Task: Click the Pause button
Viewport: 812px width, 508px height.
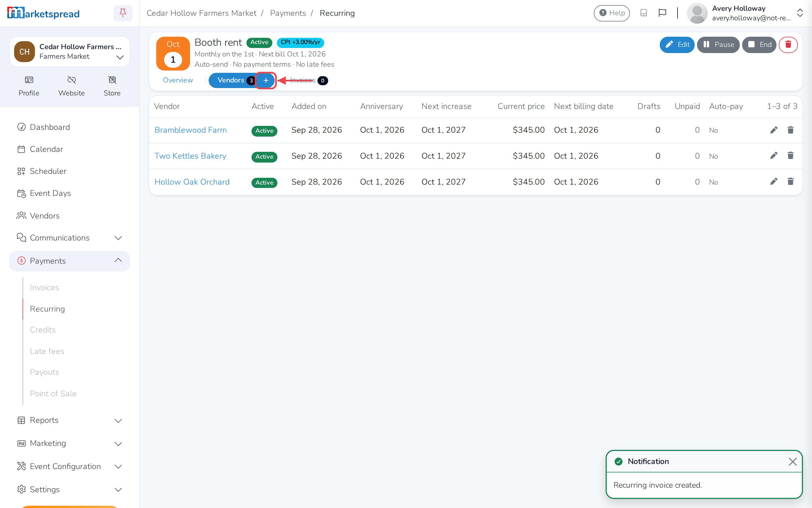Action: point(718,45)
